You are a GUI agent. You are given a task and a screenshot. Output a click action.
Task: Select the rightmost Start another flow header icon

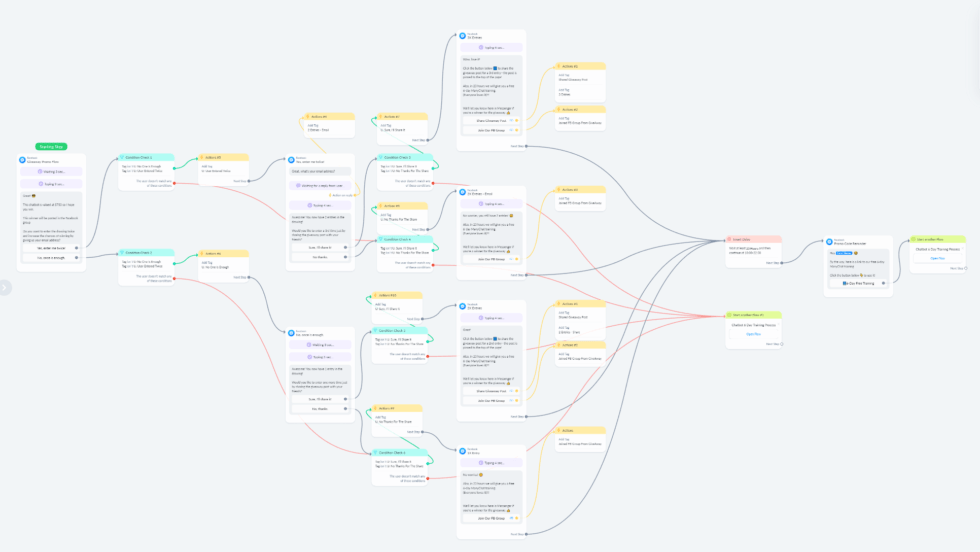pyautogui.click(x=914, y=239)
